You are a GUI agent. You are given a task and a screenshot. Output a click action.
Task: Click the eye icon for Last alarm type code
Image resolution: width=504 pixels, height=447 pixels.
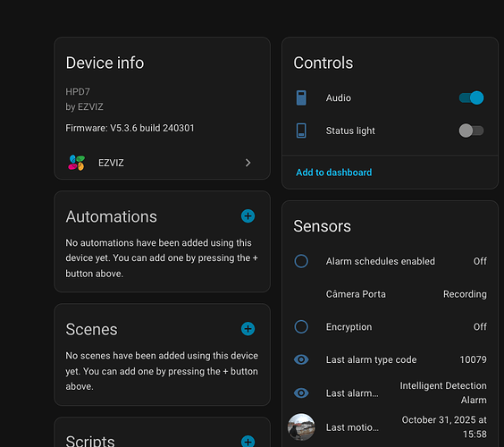[x=301, y=359]
